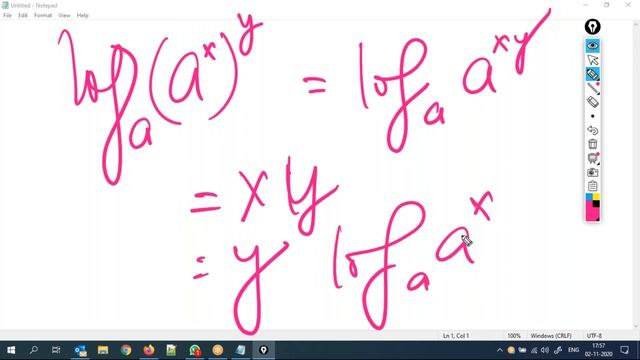Take a screenshot with the camera icon
Image resolution: width=640 pixels, height=360 pixels.
tap(593, 172)
